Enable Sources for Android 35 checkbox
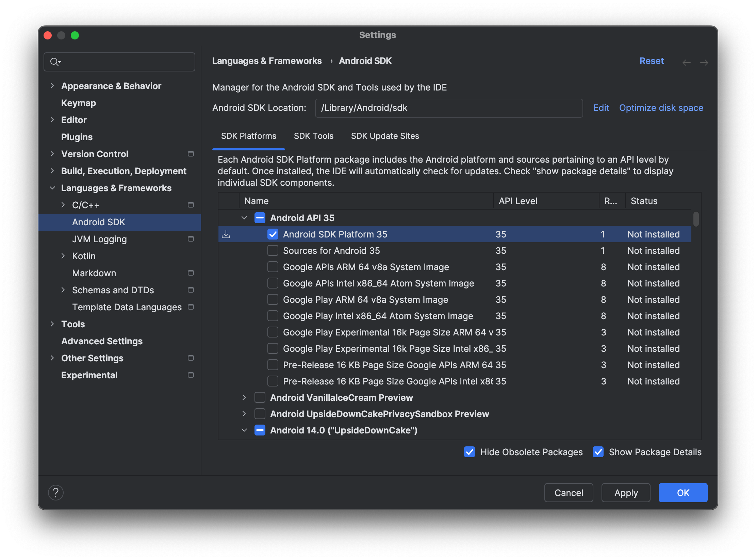The height and width of the screenshot is (560, 756). pos(272,251)
